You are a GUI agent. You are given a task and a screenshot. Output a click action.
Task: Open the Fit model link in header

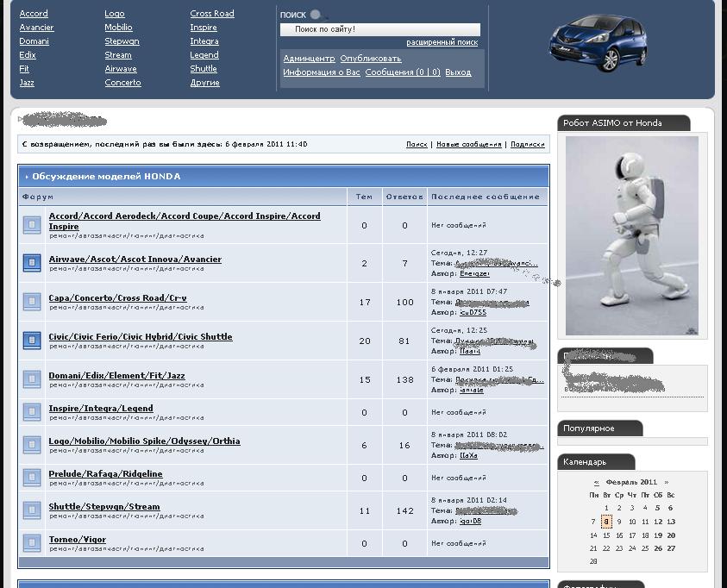click(x=24, y=69)
